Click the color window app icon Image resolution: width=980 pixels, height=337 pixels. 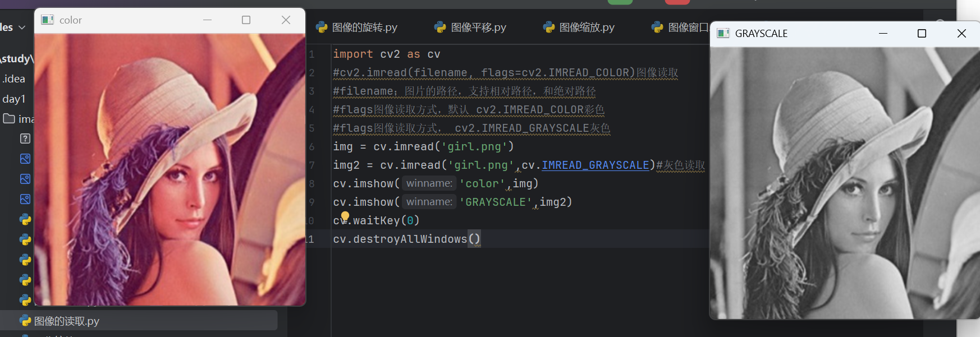(x=48, y=20)
